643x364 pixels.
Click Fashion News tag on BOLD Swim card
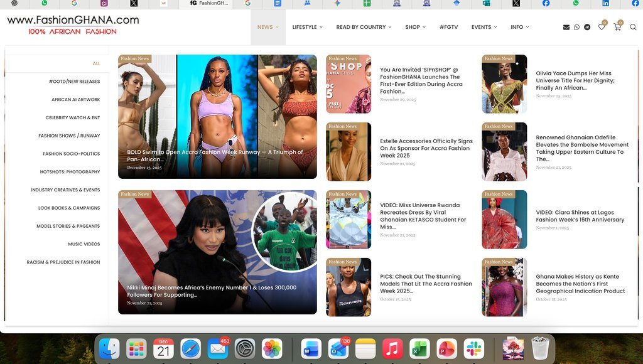coord(134,58)
